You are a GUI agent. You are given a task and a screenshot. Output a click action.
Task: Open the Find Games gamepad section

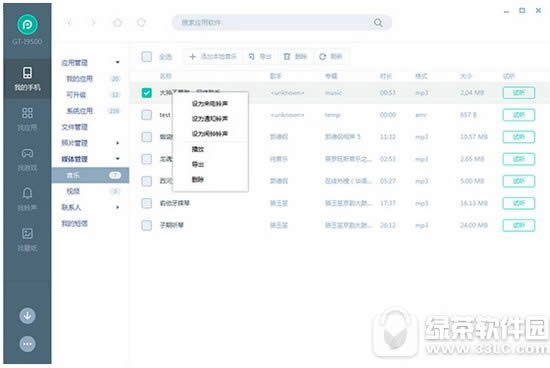pos(27,159)
